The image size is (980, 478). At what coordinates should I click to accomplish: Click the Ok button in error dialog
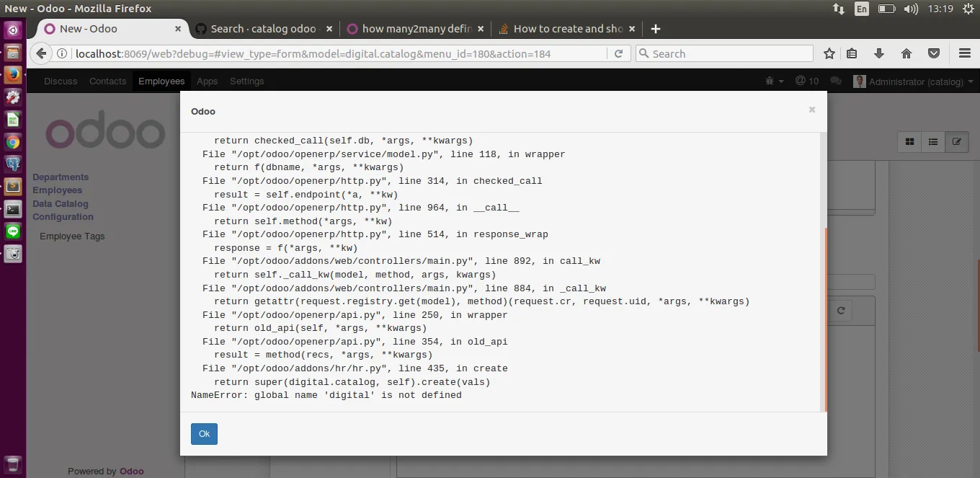204,433
